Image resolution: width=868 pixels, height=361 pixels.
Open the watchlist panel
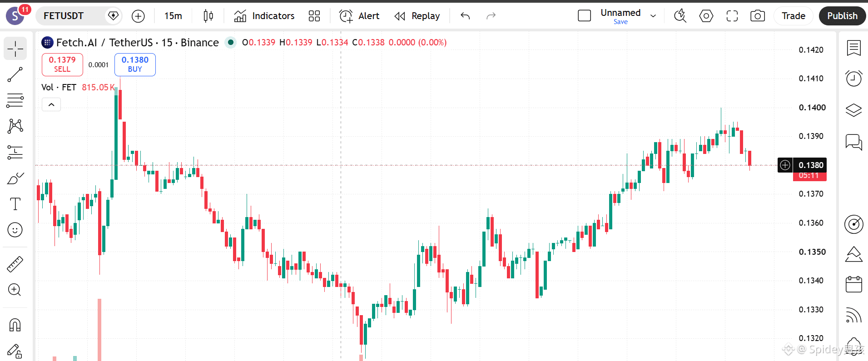click(853, 48)
